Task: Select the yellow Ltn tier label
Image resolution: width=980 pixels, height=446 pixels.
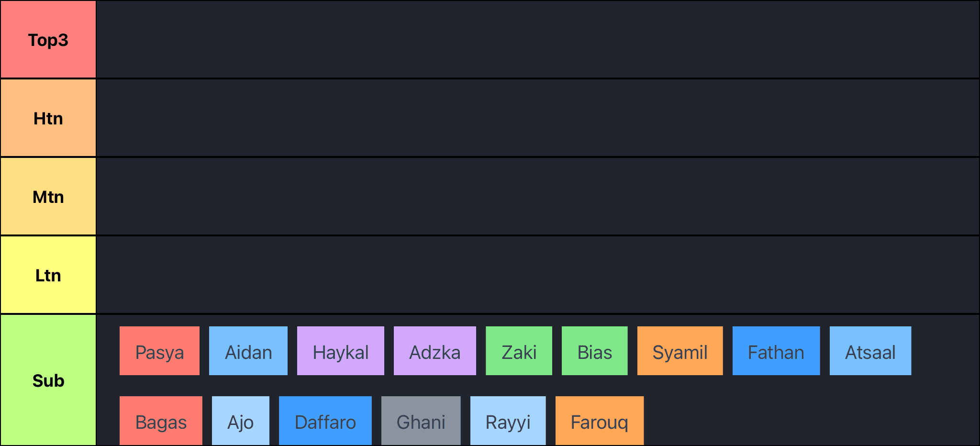Action: pos(48,275)
